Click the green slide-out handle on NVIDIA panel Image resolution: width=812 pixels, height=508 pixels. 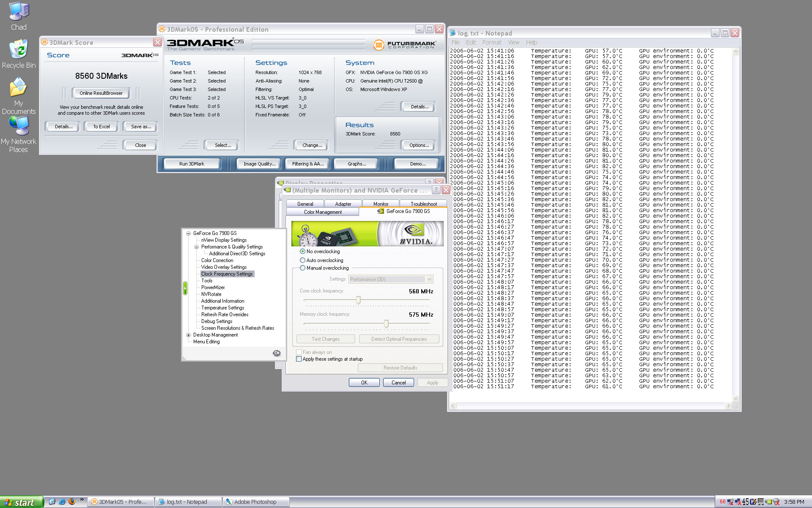click(x=185, y=288)
